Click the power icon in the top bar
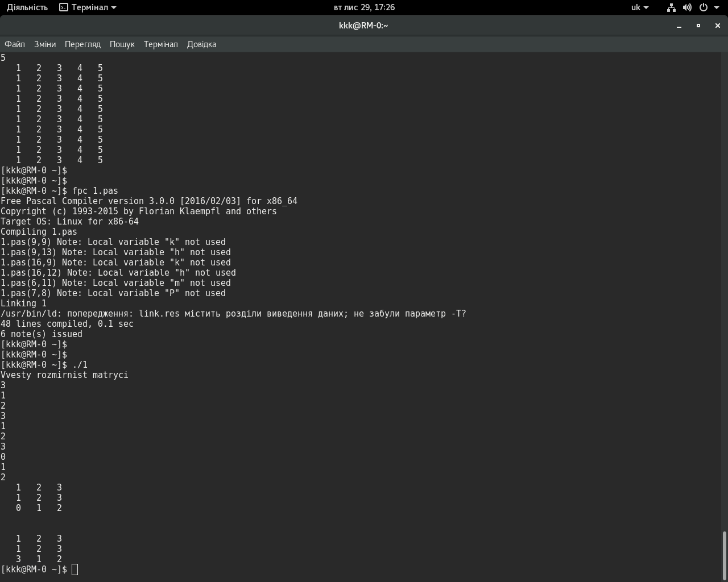728x582 pixels. pos(703,7)
